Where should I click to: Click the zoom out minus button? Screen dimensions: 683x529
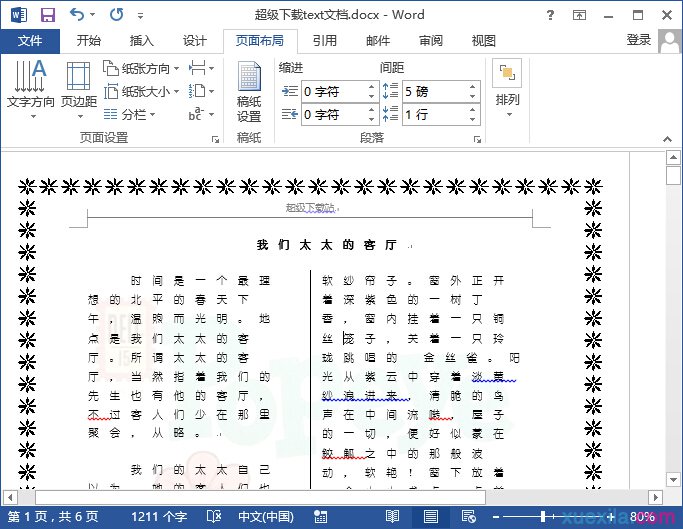pos(496,517)
